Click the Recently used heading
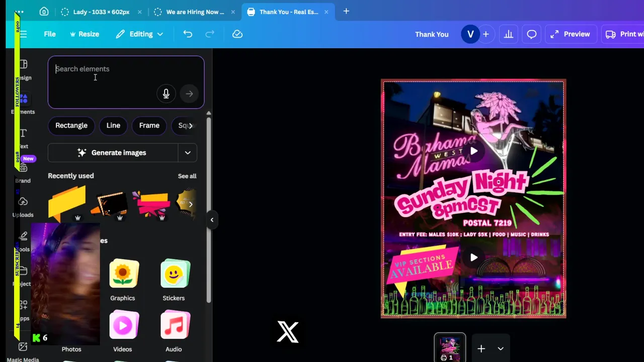 click(71, 176)
